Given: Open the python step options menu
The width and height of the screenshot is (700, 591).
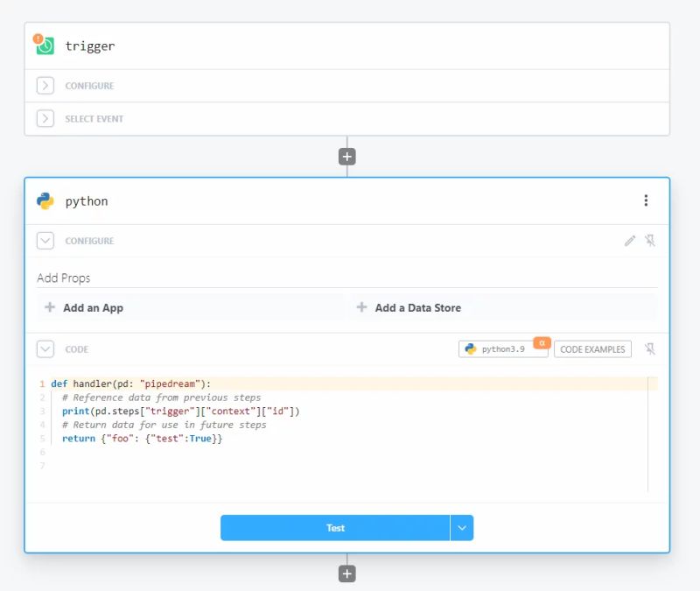Looking at the screenshot, I should pos(646,200).
